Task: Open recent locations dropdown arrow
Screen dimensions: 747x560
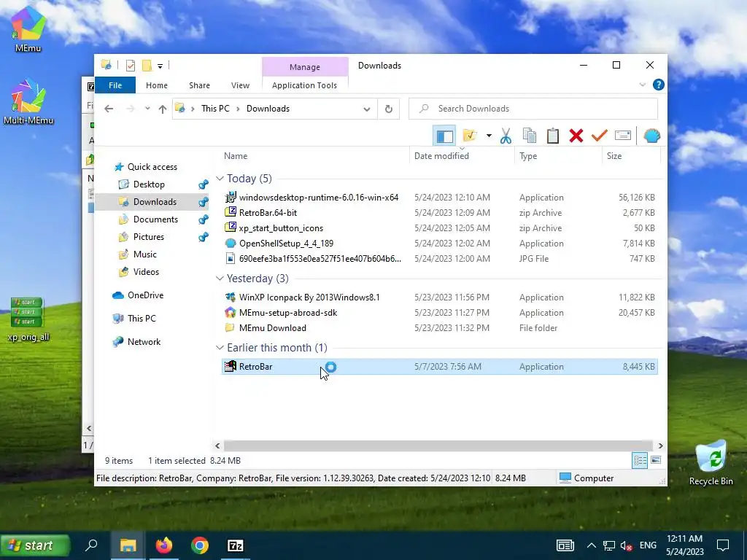Action: [147, 109]
